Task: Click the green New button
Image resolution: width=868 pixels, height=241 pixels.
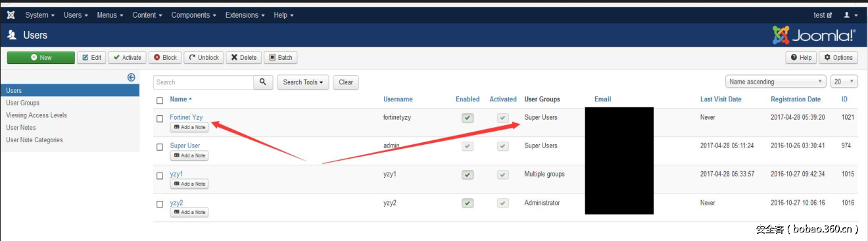Action: [41, 57]
